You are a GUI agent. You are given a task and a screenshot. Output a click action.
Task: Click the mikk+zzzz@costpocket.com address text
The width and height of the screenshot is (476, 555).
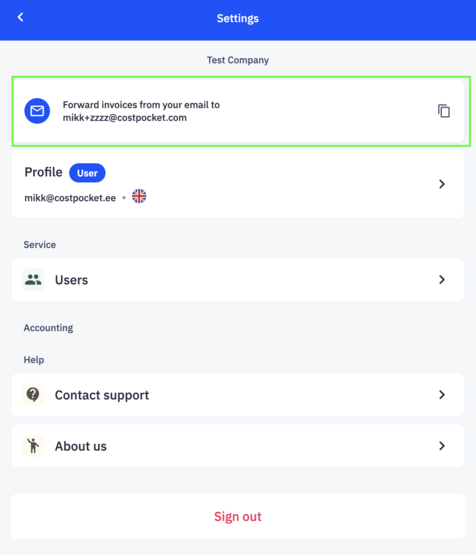coord(125,118)
